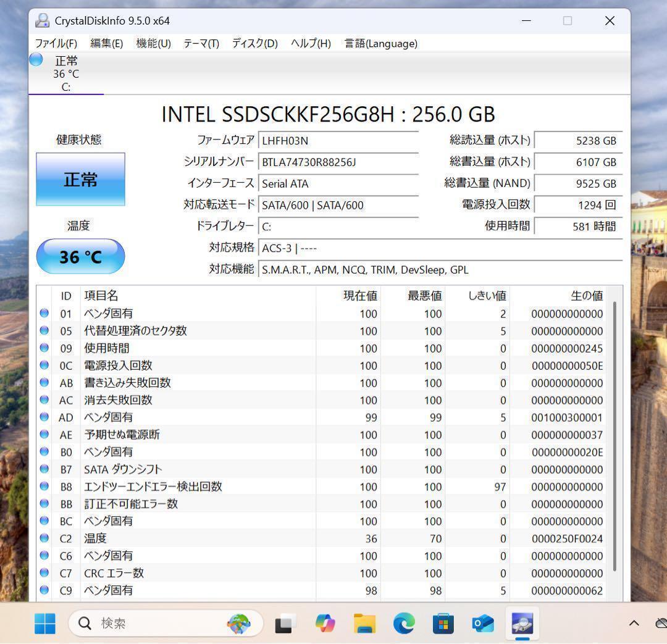Open the ヘルプ(H) menu
The width and height of the screenshot is (667, 644).
(311, 43)
